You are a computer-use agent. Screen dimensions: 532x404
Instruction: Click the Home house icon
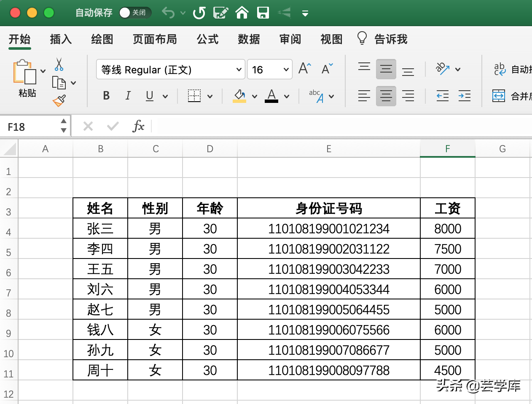(x=242, y=13)
